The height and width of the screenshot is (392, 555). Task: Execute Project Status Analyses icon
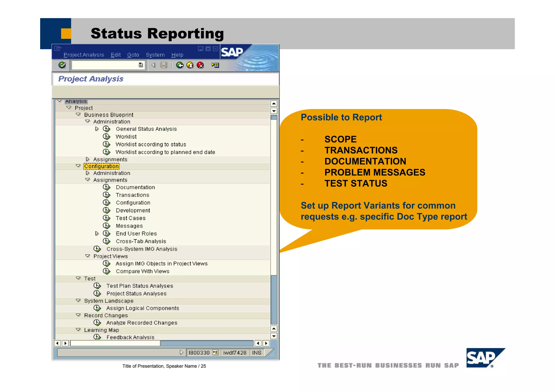[97, 293]
